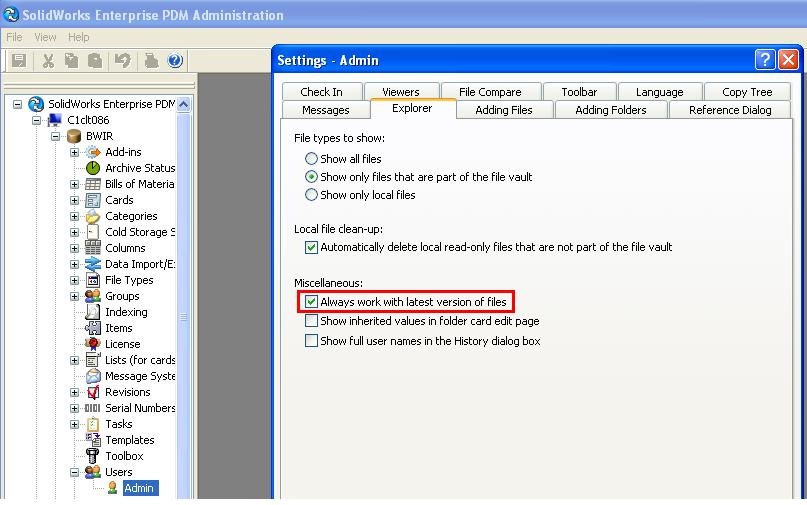Click the Undo arrow icon
The width and height of the screenshot is (807, 505).
[122, 61]
